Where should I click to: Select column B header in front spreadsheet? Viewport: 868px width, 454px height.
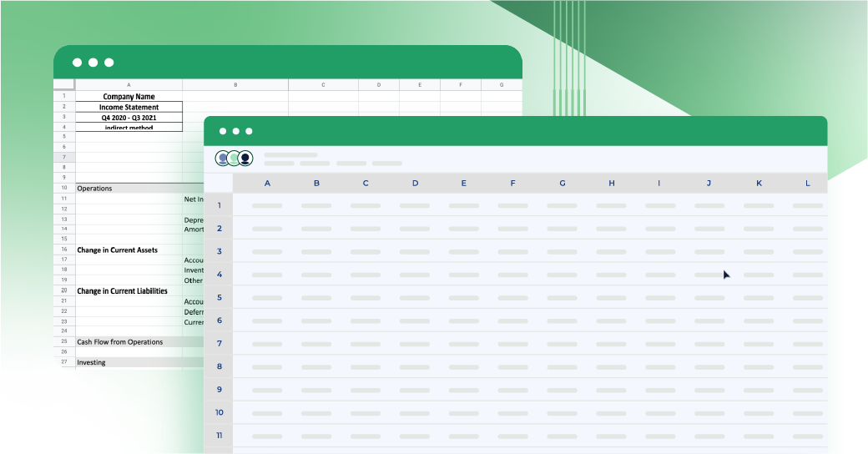[316, 184]
